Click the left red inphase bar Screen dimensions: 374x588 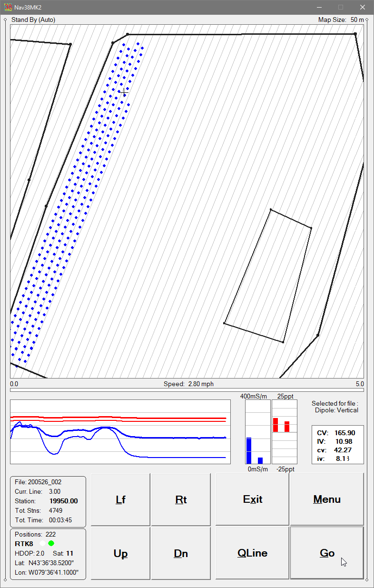(275, 425)
